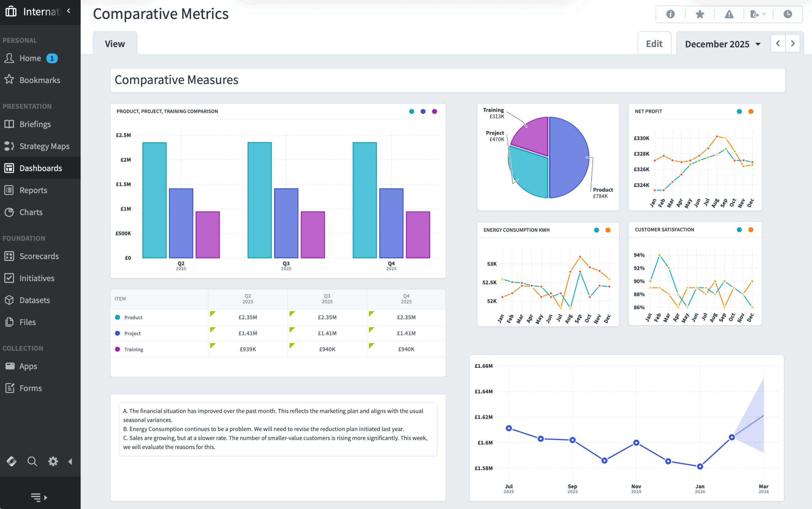Go to the previous period arrow
Image resolution: width=812 pixels, height=509 pixels.
(778, 43)
